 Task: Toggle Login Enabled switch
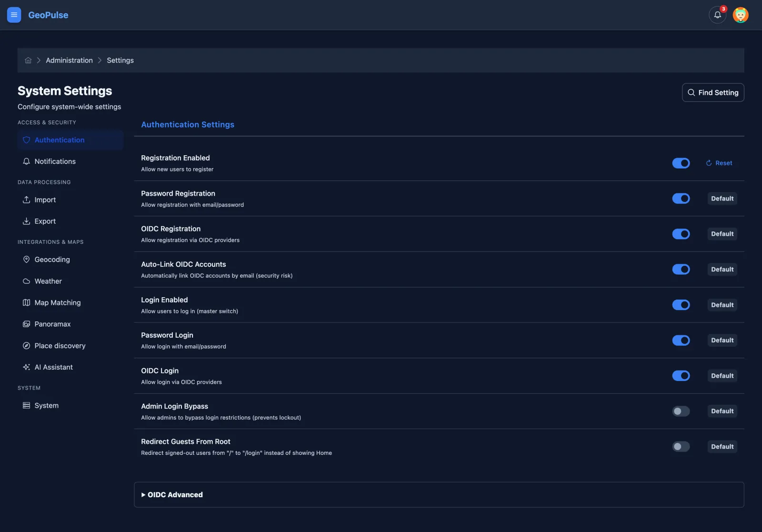pos(681,305)
